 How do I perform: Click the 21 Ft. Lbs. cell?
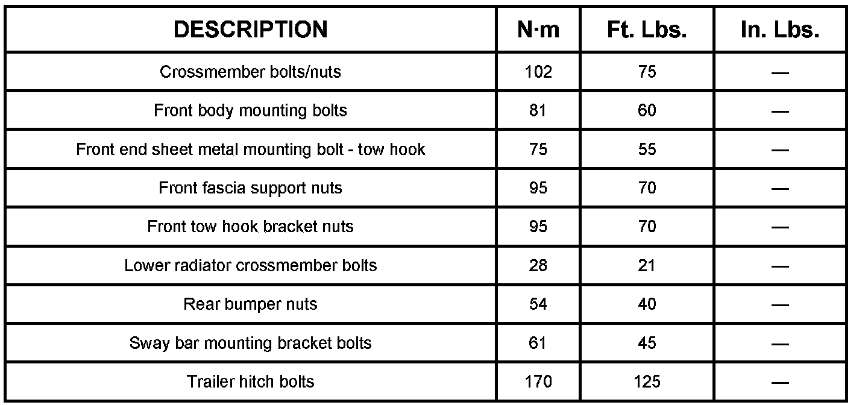click(647, 265)
